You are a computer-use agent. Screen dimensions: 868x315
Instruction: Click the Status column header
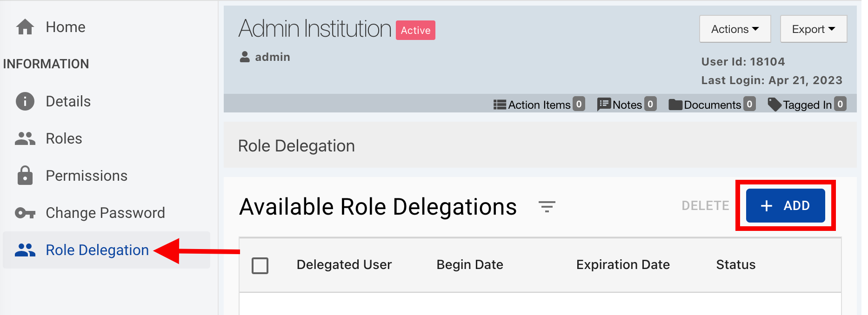point(735,265)
